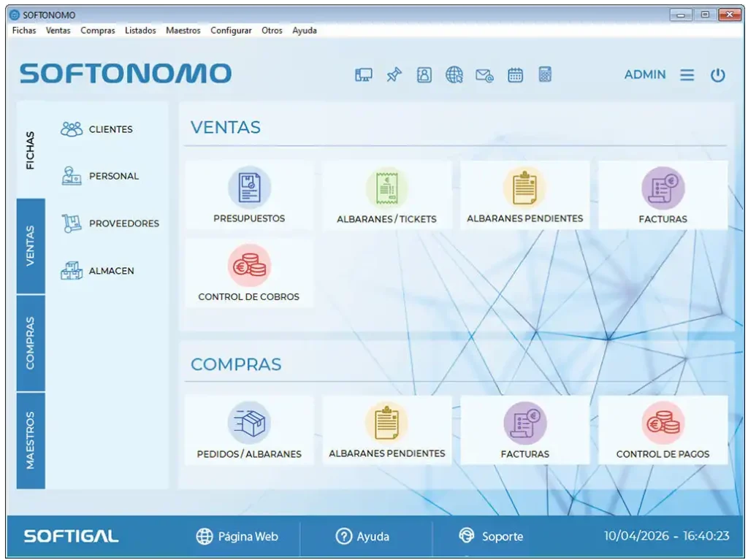Open Control de Pagos
The image size is (748, 560).
coord(663,430)
